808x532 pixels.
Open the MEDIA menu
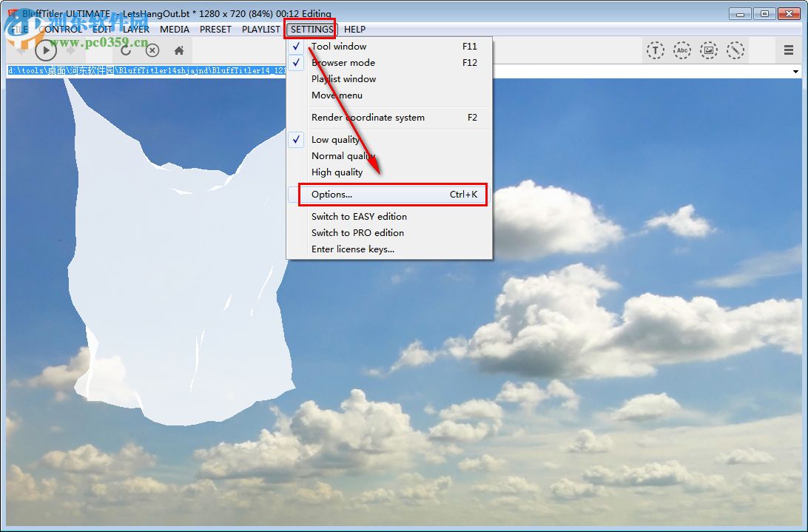(175, 30)
